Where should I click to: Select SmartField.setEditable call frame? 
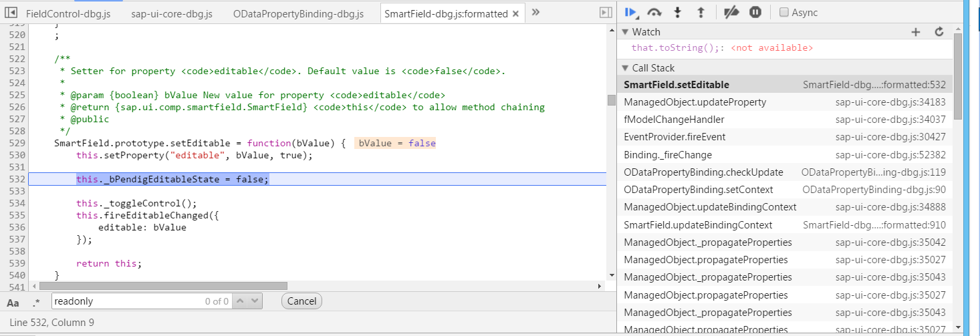[785, 85]
